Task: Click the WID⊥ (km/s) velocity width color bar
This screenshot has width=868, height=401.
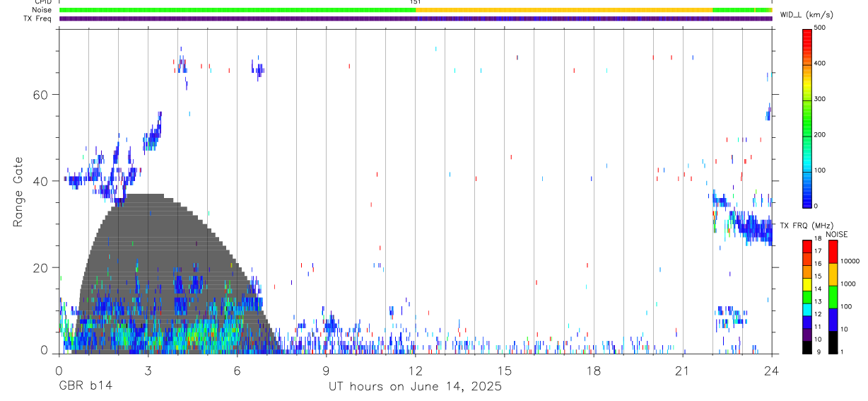Action: [x=807, y=117]
